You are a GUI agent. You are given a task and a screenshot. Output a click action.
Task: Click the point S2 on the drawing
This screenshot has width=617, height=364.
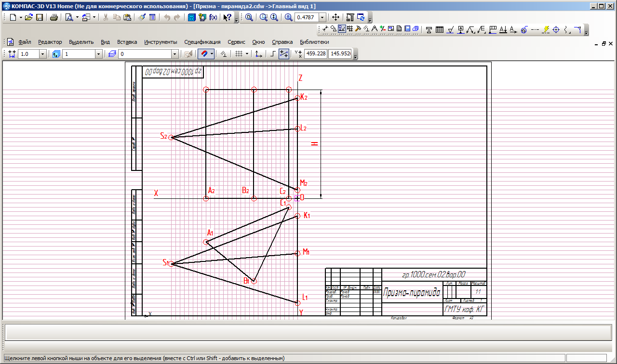pos(171,138)
